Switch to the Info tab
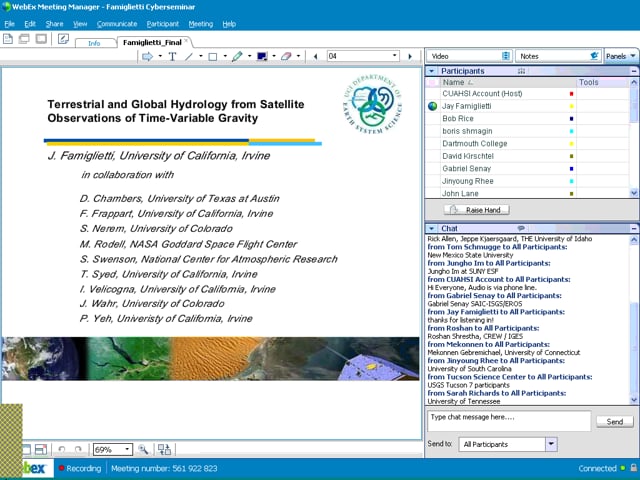The height and width of the screenshot is (480, 640). pyautogui.click(x=94, y=43)
